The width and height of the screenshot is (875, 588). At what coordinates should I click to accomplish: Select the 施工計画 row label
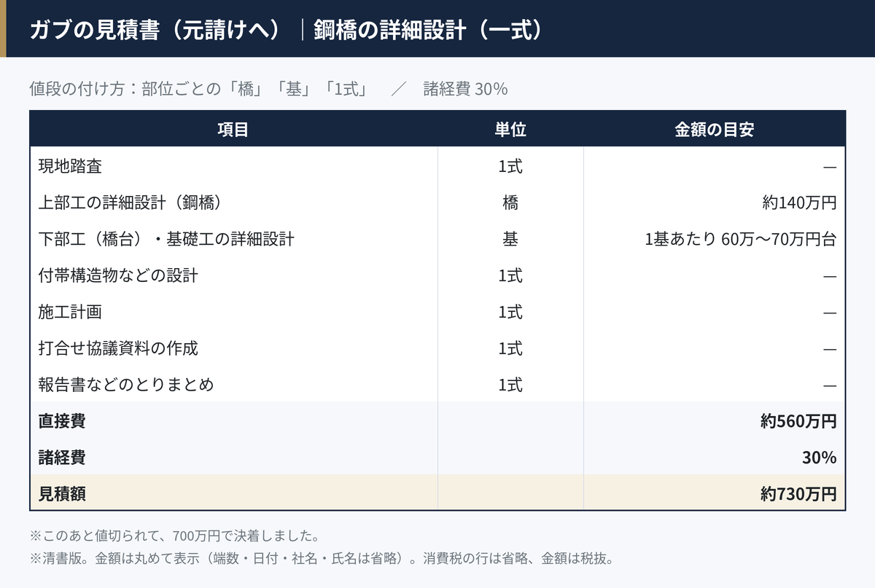point(70,312)
